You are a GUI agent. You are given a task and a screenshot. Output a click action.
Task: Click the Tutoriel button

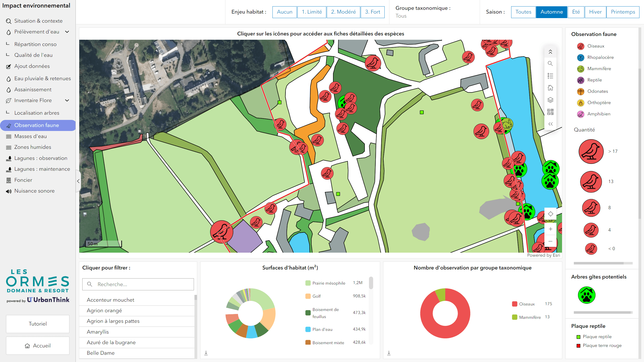tap(38, 324)
